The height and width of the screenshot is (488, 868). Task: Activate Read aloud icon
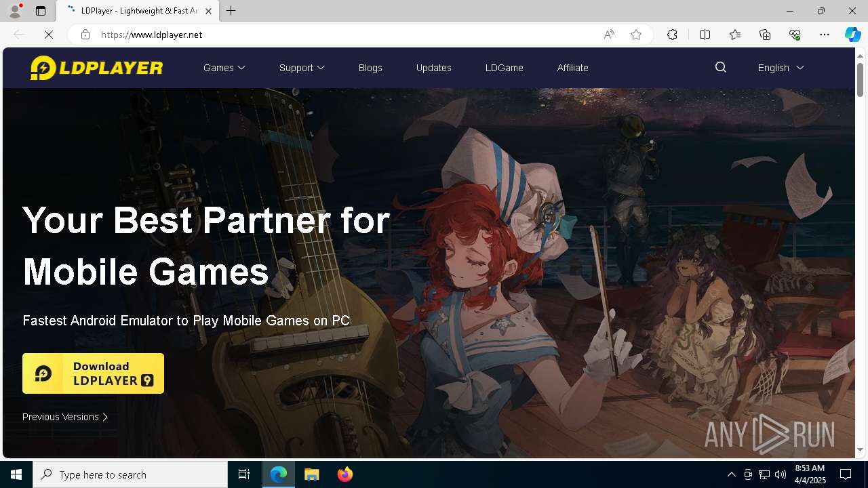tap(609, 35)
